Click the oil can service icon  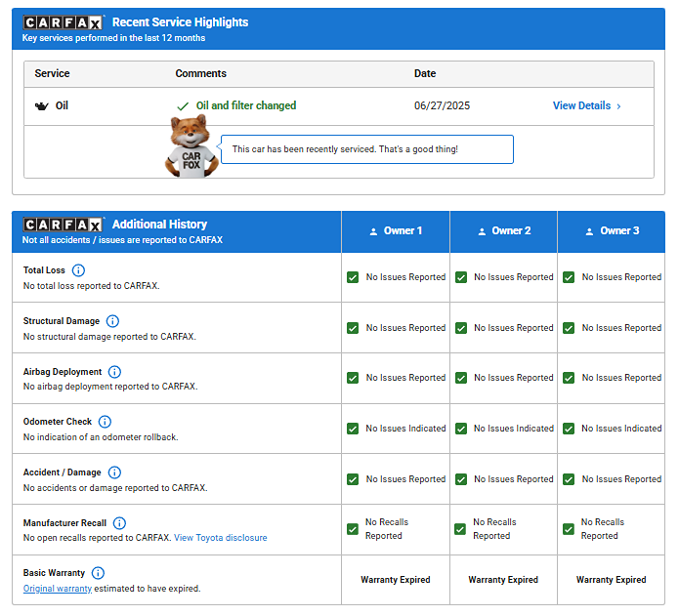[41, 106]
